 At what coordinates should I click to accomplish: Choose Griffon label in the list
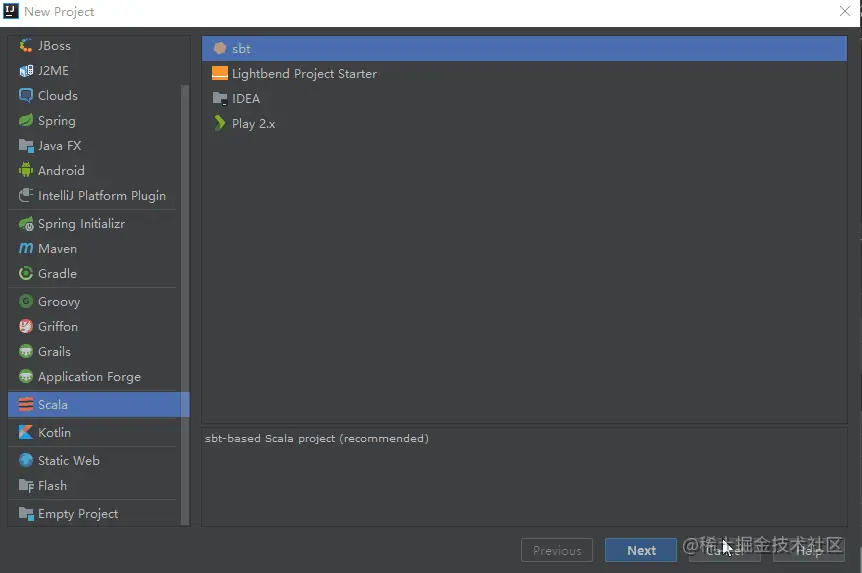(58, 327)
